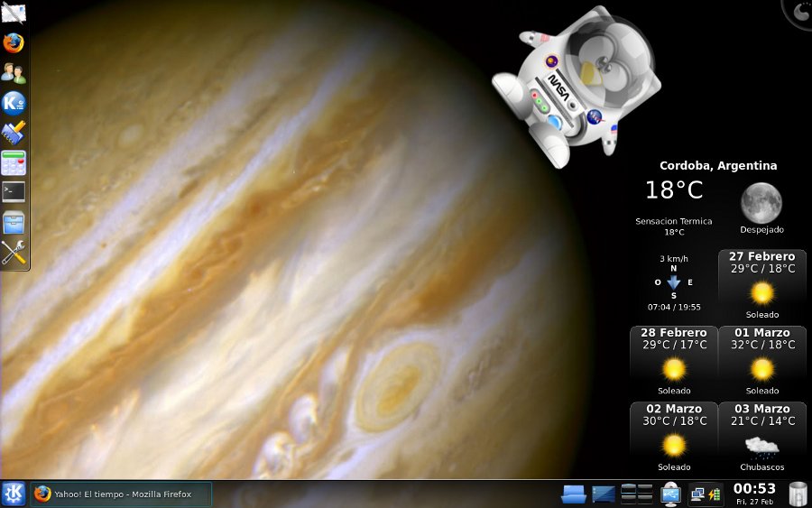The width and height of the screenshot is (812, 508).
Task: Click the Sensacion Termica label
Action: [674, 221]
